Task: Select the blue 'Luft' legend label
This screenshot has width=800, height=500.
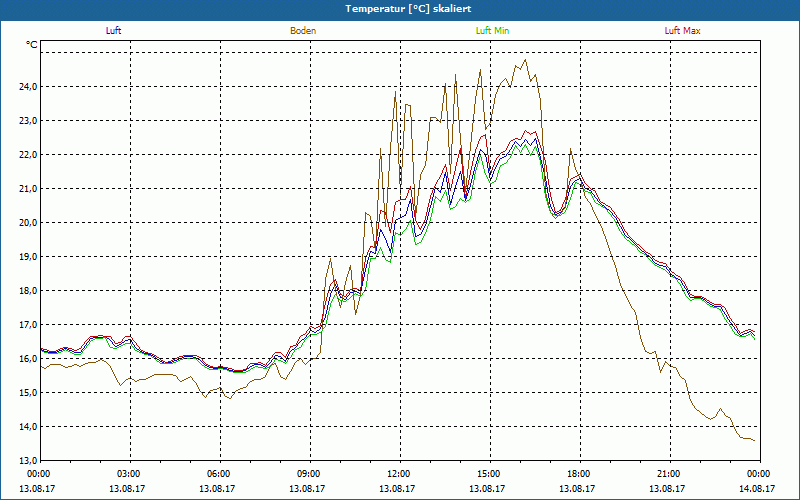Action: [x=113, y=31]
